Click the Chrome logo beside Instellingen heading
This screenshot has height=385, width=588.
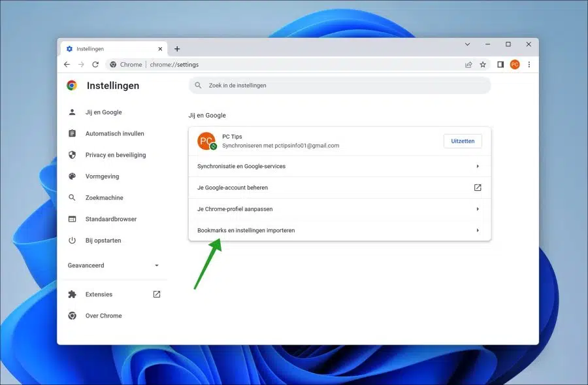coord(72,85)
